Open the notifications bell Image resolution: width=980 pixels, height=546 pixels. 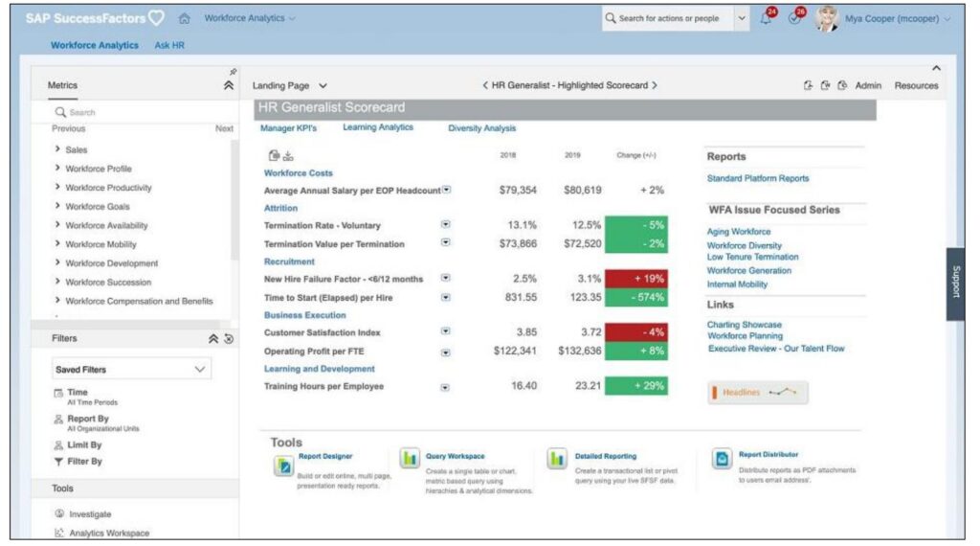pyautogui.click(x=766, y=19)
